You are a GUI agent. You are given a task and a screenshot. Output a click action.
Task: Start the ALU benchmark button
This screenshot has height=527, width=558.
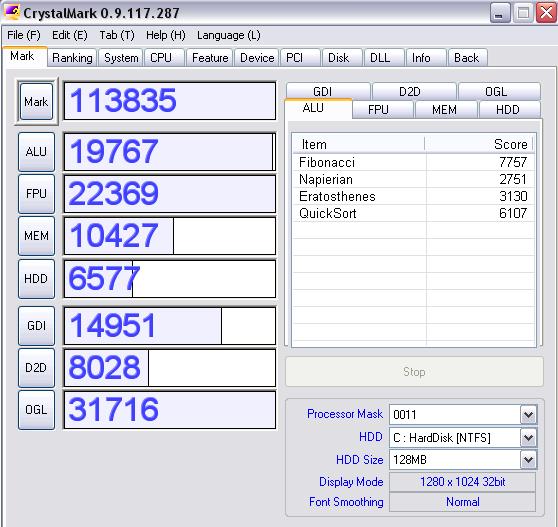pos(36,152)
